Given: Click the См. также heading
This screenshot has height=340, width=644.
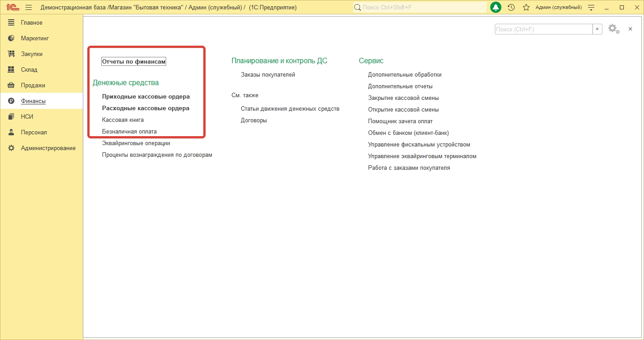Looking at the screenshot, I should click(245, 95).
